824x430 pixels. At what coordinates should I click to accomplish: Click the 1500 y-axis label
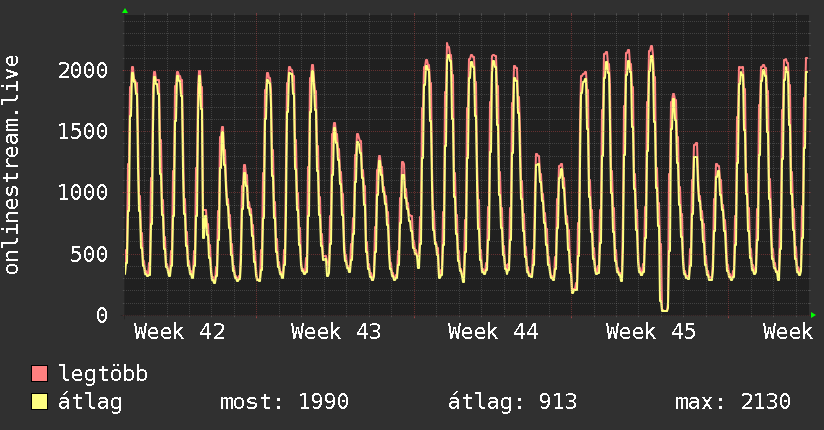point(83,131)
